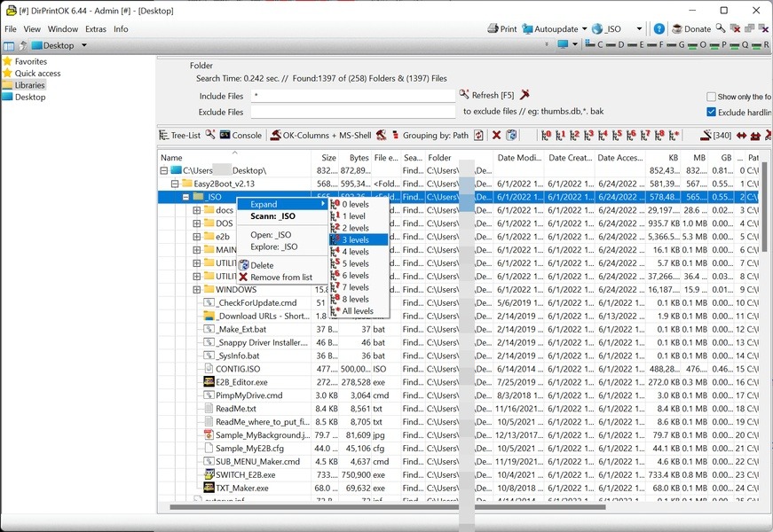The image size is (773, 532).
Task: Open the Extras menu
Action: (95, 29)
